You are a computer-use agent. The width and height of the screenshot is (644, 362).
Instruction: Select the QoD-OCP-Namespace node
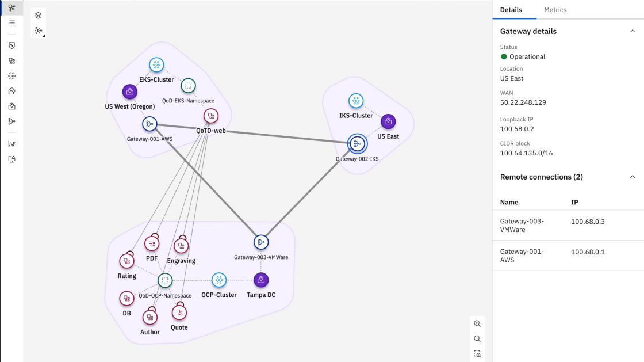pos(165,281)
